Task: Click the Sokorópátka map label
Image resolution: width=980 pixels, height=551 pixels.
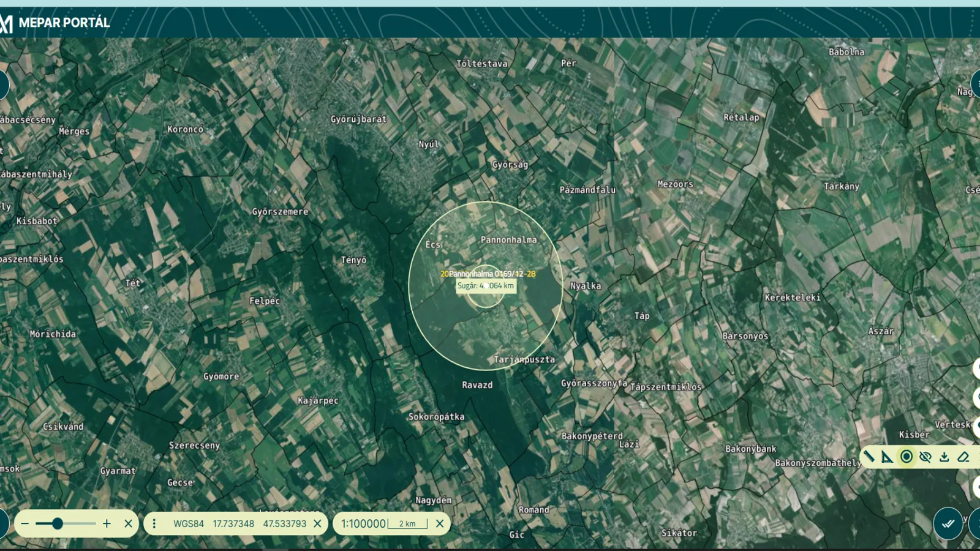Action: [436, 417]
